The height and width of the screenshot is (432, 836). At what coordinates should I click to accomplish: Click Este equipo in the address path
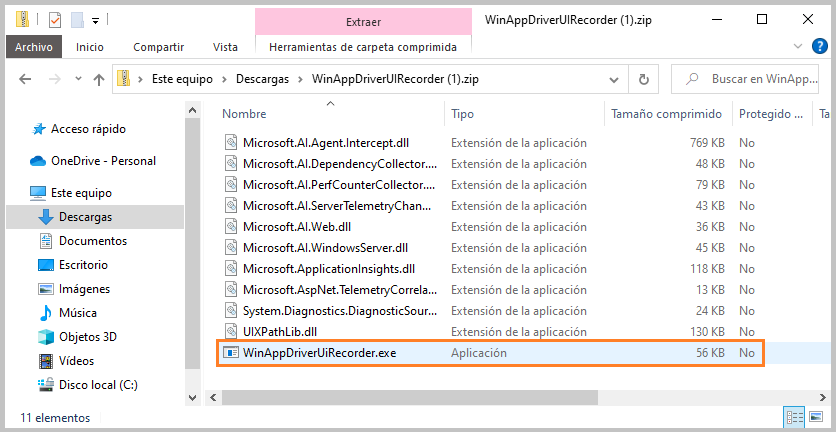click(182, 79)
